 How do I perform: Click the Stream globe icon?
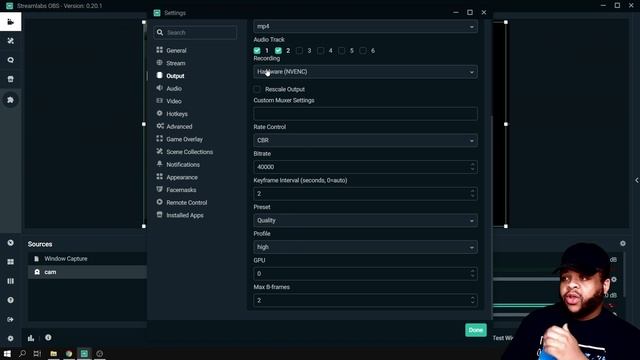(x=160, y=62)
